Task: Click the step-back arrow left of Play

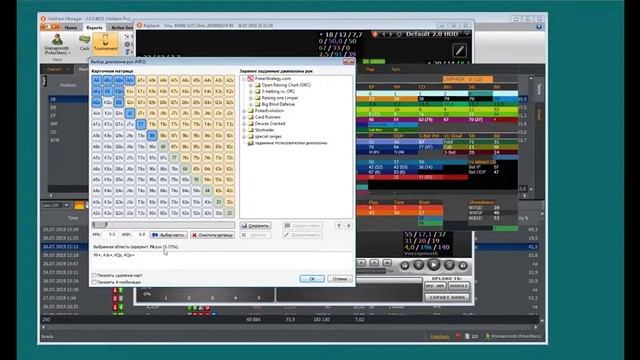Action: pyautogui.click(x=418, y=265)
